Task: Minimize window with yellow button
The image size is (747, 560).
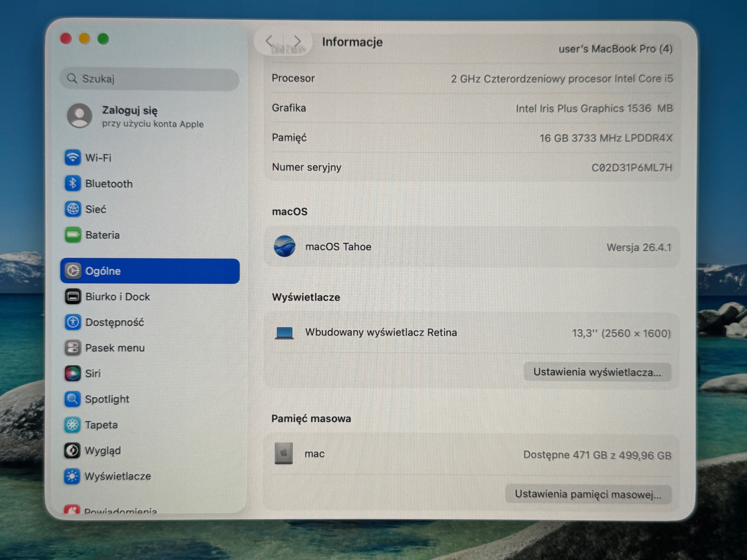Action: point(85,38)
